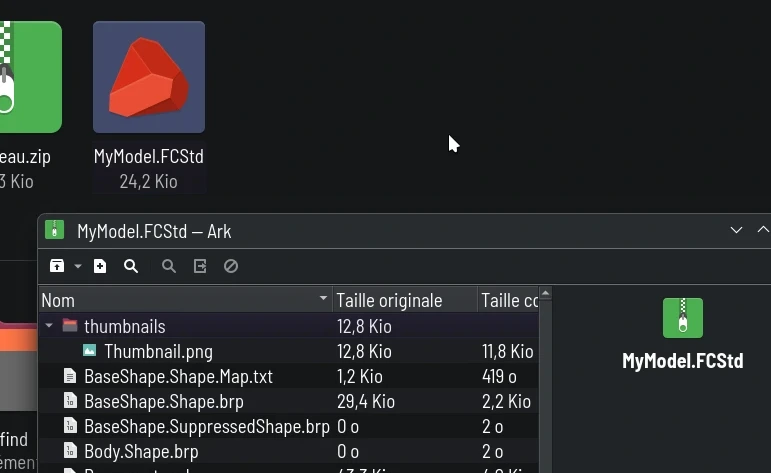Click the Open file toolbar icon

coord(200,266)
